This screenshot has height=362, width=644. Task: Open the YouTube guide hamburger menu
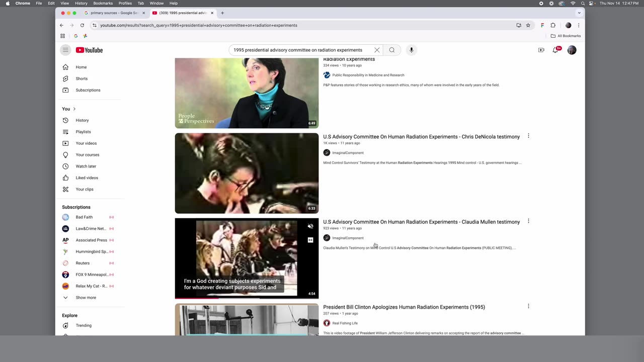(65, 50)
